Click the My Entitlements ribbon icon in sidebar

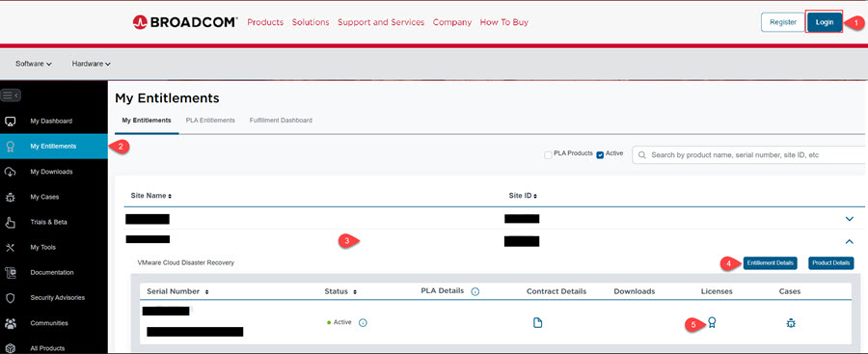[x=10, y=147]
